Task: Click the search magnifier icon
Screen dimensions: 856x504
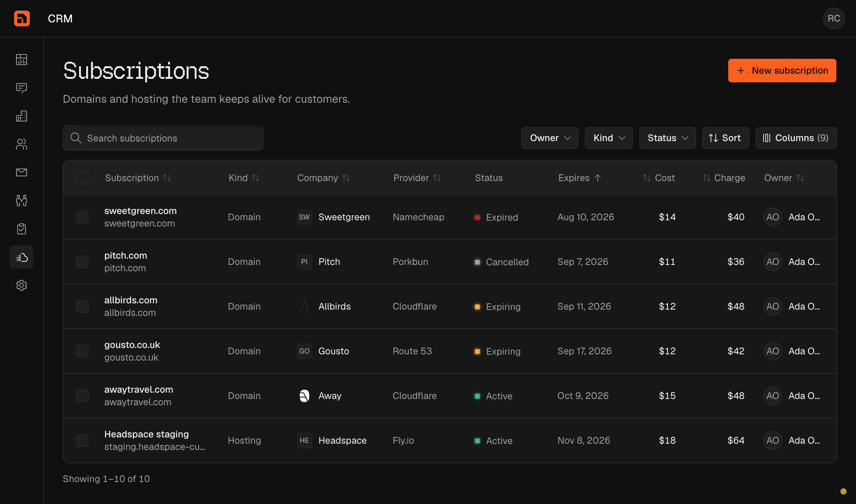Action: 76,138
